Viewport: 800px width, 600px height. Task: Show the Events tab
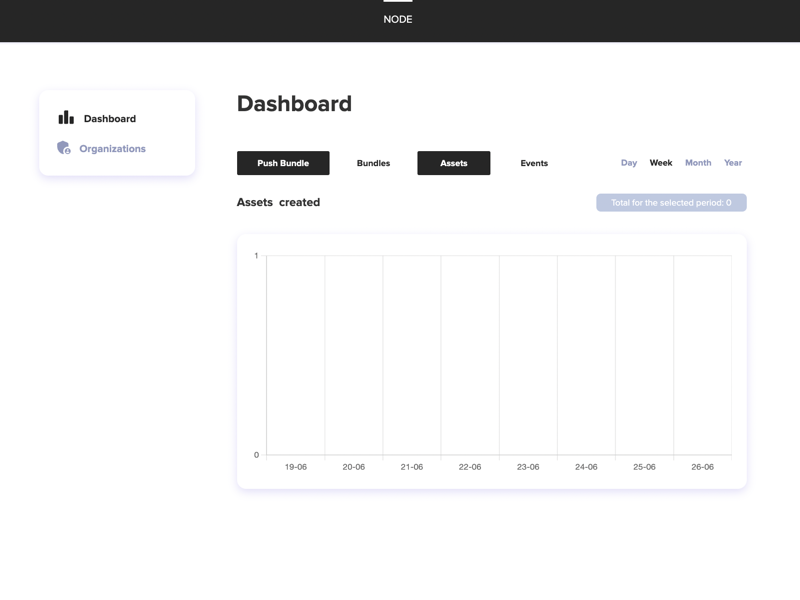tap(534, 163)
